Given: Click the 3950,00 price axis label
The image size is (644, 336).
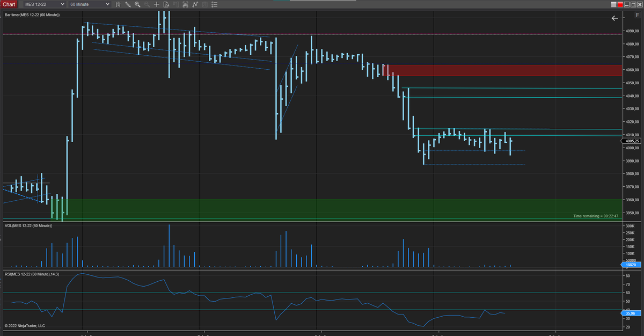Looking at the screenshot, I should [x=633, y=213].
